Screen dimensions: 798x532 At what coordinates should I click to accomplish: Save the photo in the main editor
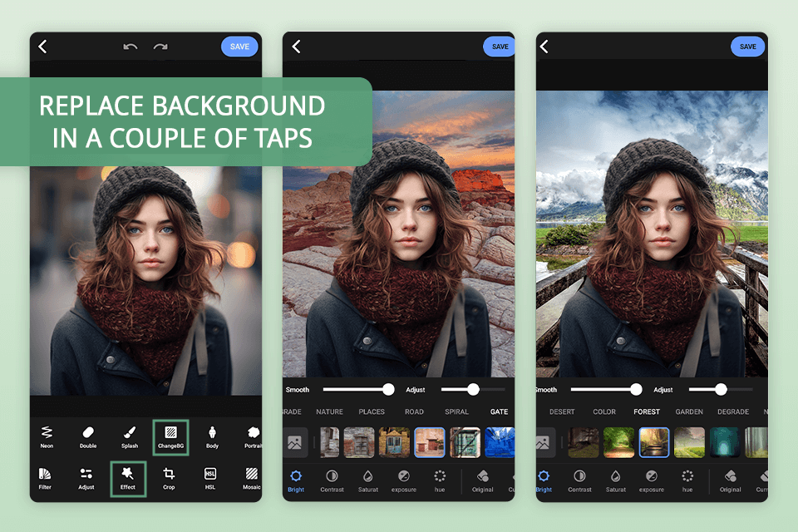[239, 47]
